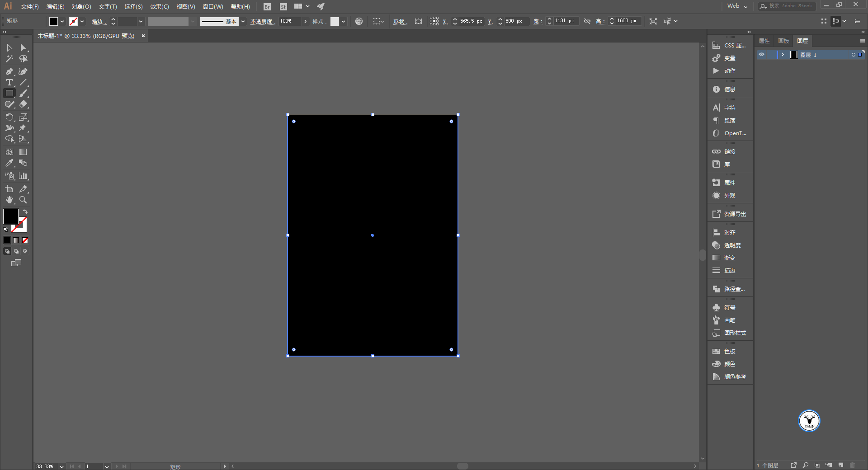Select the Rectangle tool
868x470 pixels.
9,93
